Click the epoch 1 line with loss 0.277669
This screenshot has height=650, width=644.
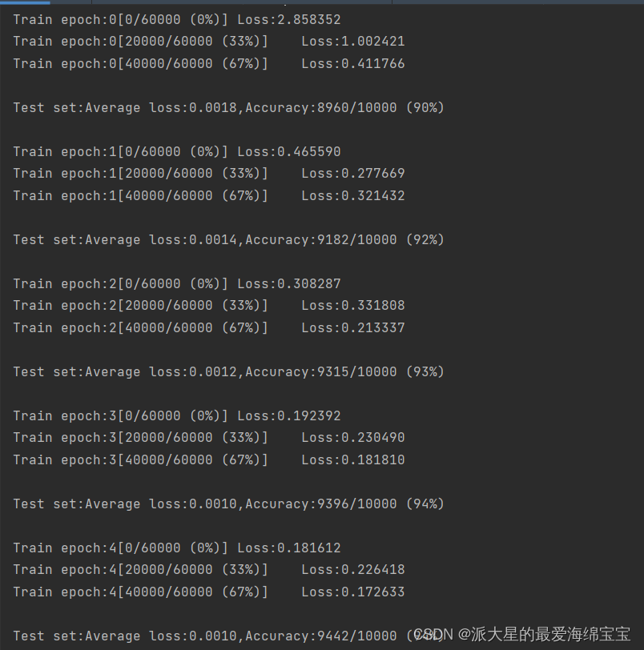click(x=208, y=173)
